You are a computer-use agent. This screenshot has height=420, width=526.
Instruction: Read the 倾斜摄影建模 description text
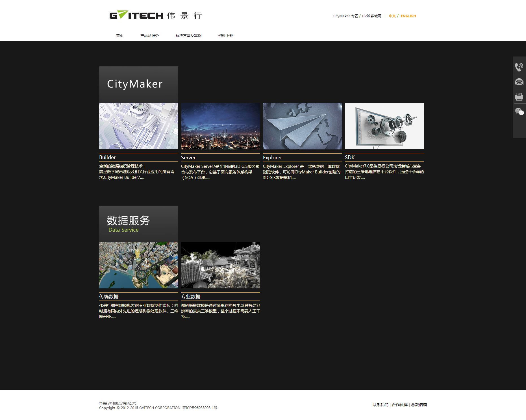coord(221,311)
